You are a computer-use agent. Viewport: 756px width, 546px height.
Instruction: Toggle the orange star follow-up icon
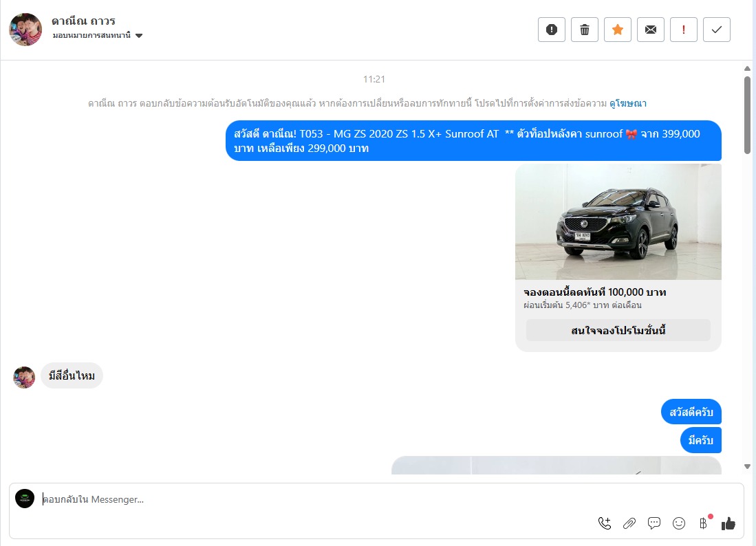[617, 30]
